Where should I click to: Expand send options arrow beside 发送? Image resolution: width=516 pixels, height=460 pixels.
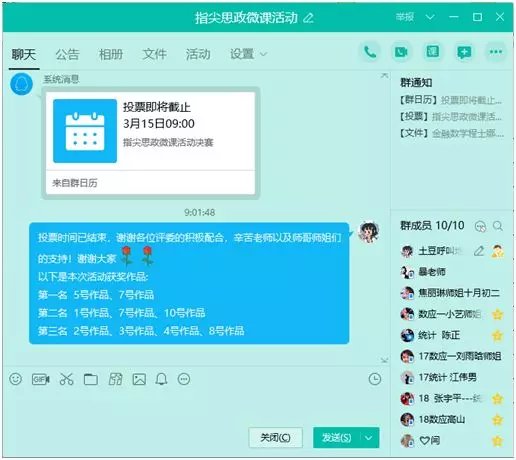(x=369, y=438)
